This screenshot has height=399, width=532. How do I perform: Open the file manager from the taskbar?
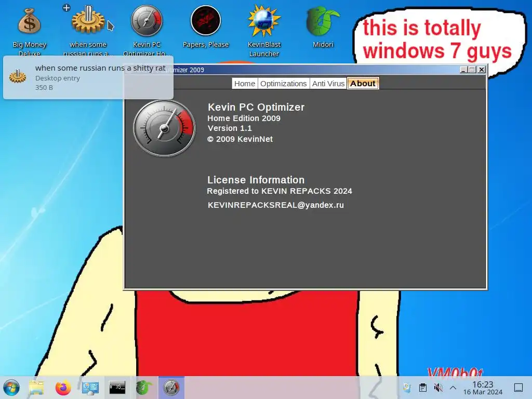pos(36,388)
